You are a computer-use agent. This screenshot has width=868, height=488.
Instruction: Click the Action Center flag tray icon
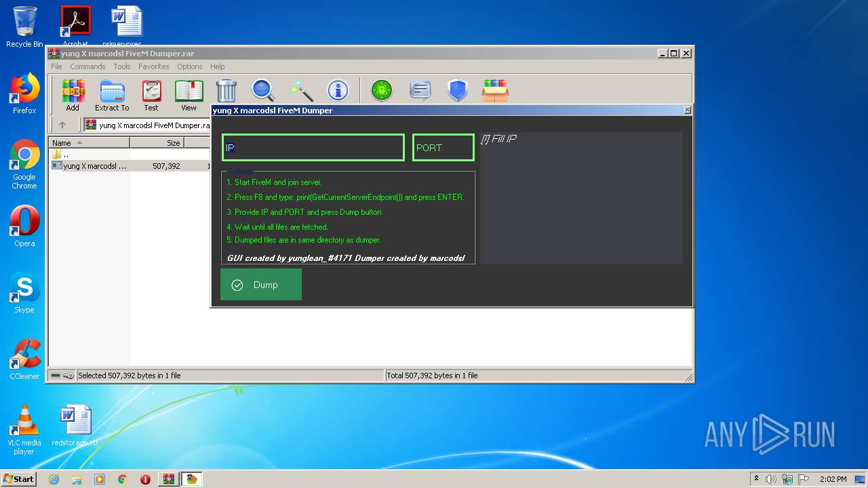pyautogui.click(x=804, y=479)
